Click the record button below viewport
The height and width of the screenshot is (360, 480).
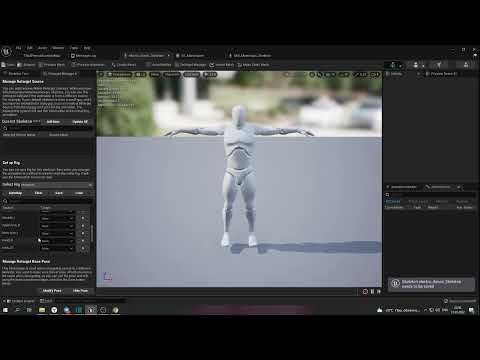tap(365, 292)
